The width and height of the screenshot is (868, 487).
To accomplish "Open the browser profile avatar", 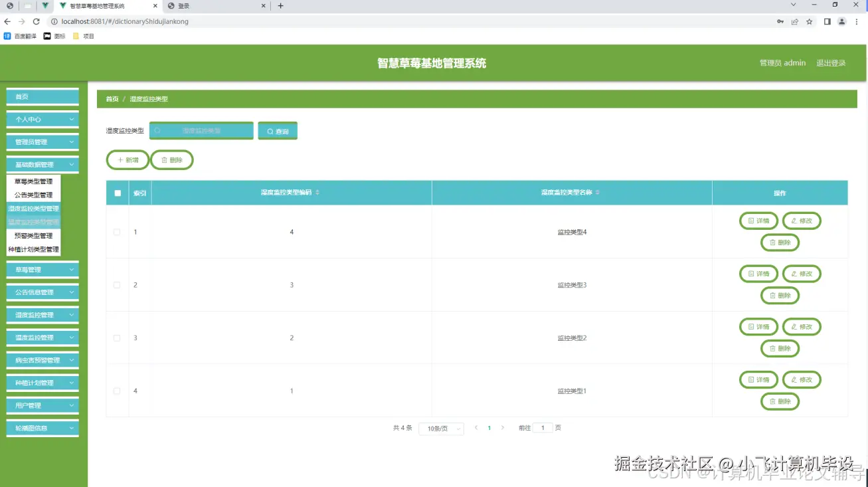I will 842,21.
